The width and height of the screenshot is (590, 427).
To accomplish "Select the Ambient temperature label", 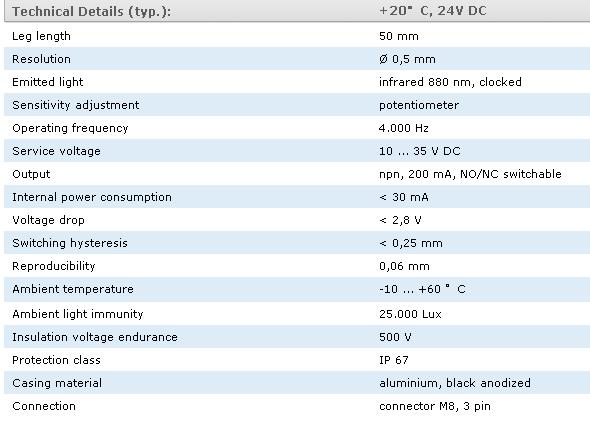I will (73, 289).
